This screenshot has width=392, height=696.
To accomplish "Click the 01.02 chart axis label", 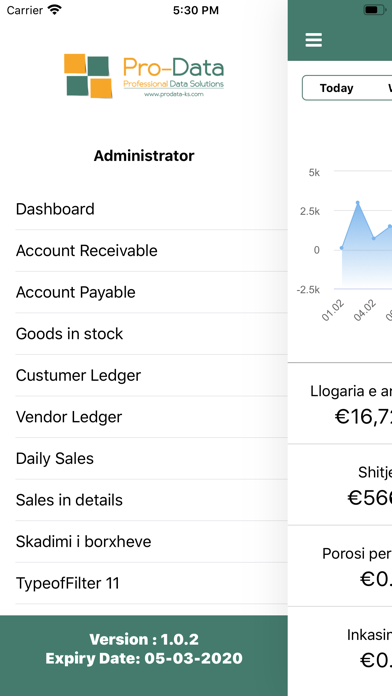I will pyautogui.click(x=333, y=310).
